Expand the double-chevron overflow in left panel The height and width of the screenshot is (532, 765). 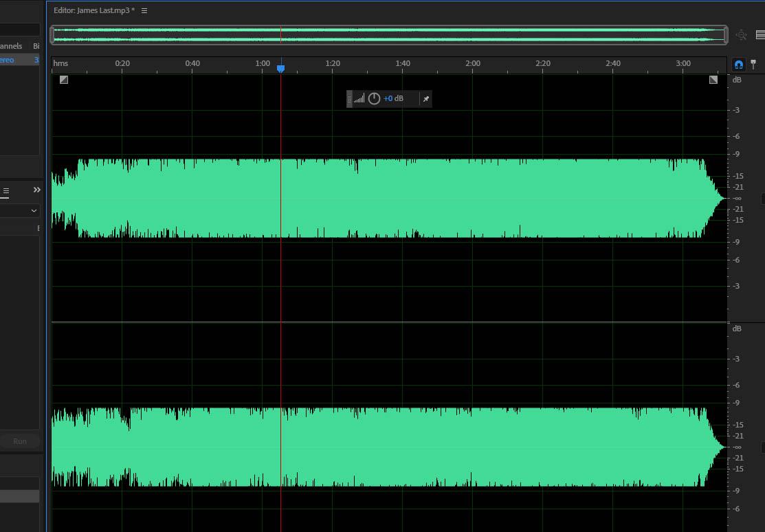[x=37, y=190]
